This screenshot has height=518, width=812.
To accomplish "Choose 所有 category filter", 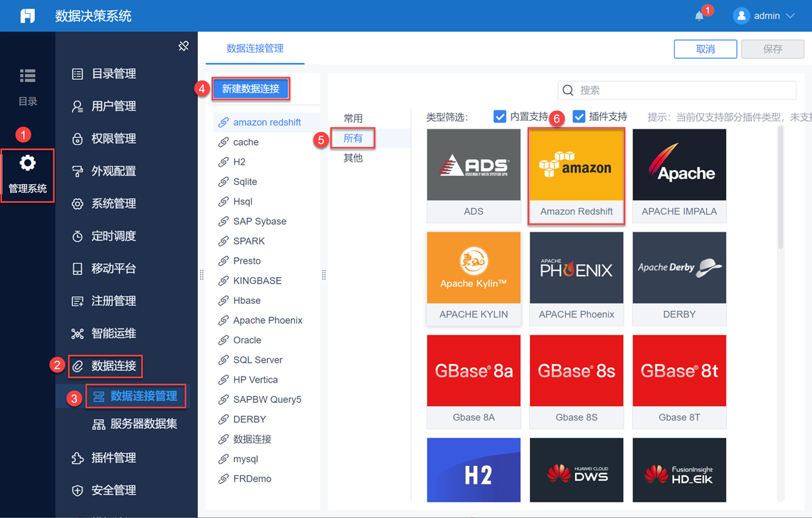I will [353, 138].
